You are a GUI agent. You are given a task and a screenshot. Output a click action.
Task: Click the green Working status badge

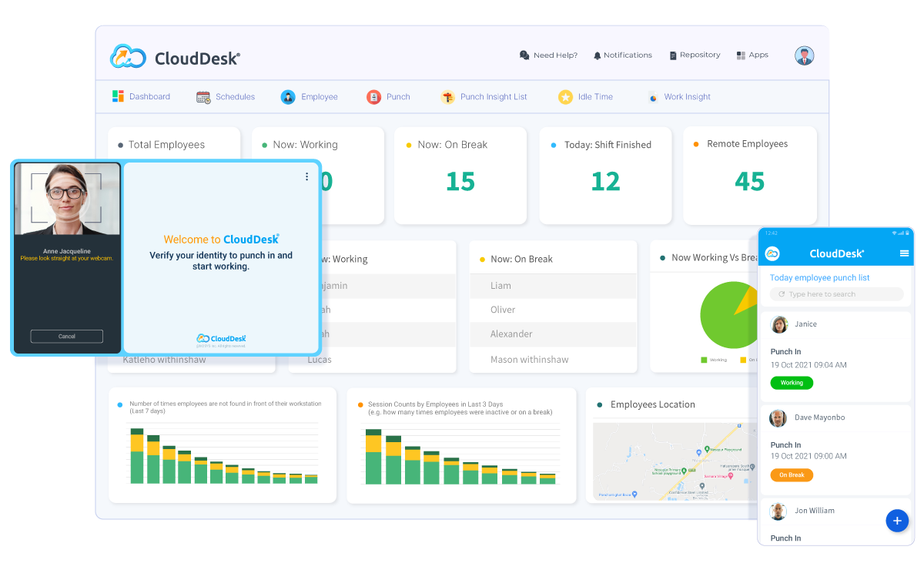792,382
